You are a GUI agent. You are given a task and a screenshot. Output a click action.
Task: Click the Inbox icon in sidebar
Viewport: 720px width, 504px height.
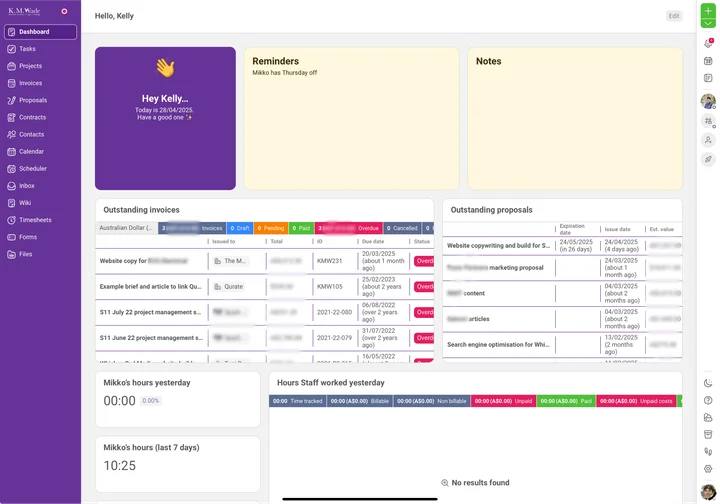[11, 186]
